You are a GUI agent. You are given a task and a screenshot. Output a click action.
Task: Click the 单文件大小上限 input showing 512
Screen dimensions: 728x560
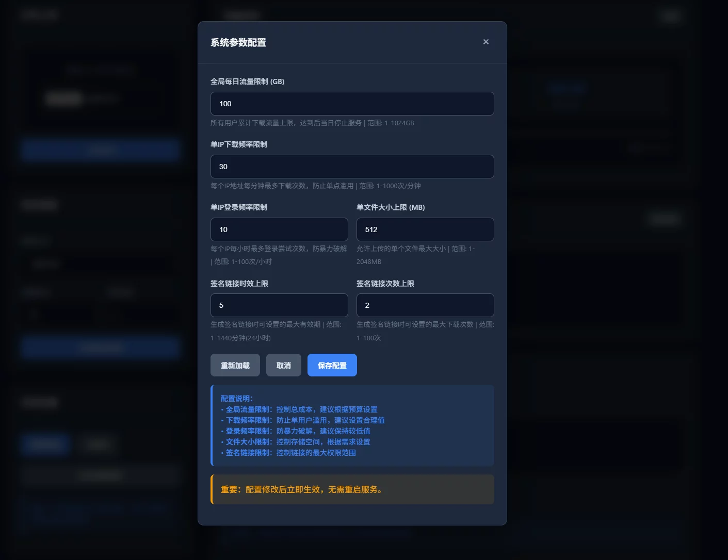[x=425, y=229]
